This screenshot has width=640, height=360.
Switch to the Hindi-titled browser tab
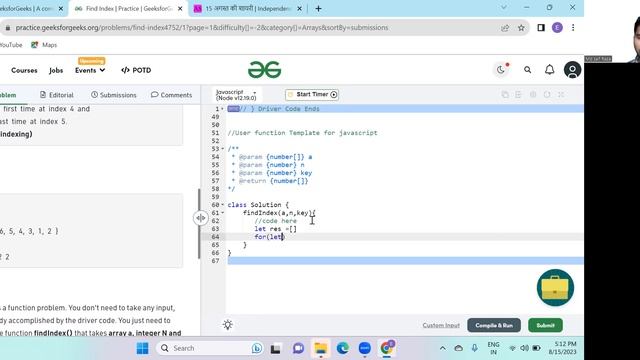pyautogui.click(x=247, y=9)
